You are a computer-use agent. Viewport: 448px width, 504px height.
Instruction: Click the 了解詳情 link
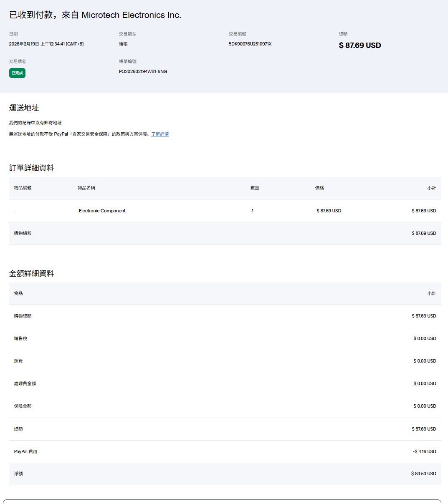160,134
